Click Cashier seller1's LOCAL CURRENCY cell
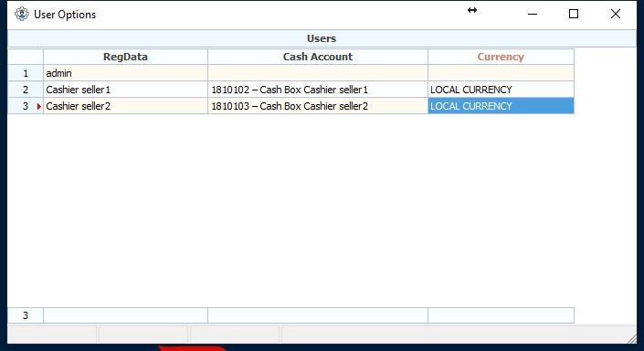644x351 pixels. [x=501, y=90]
